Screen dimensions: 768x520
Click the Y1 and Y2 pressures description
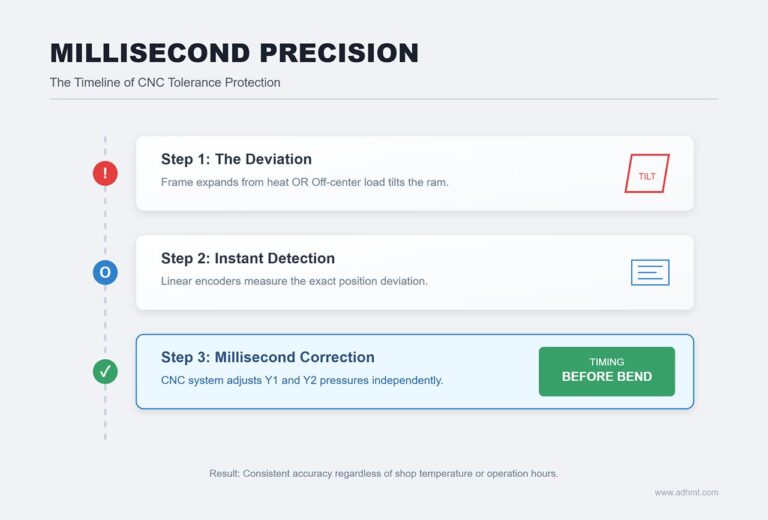click(302, 380)
